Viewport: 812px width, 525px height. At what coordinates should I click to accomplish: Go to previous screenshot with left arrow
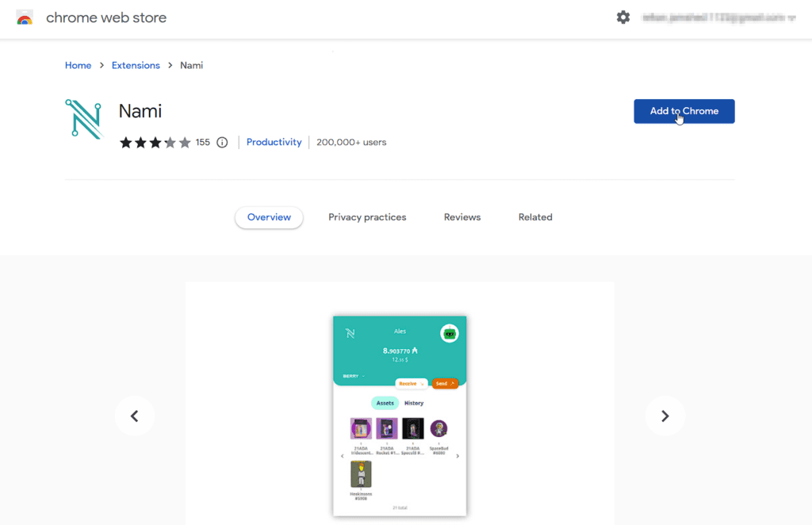pos(135,416)
